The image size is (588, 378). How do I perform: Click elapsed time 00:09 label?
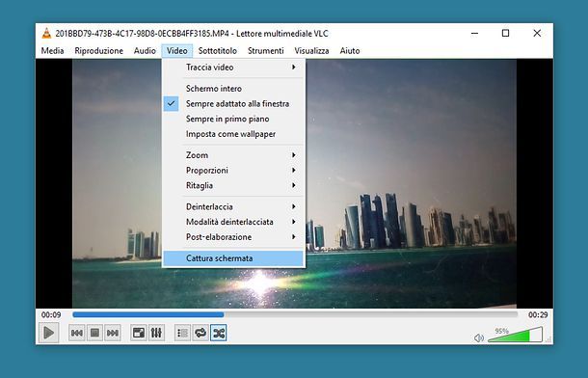coord(51,314)
